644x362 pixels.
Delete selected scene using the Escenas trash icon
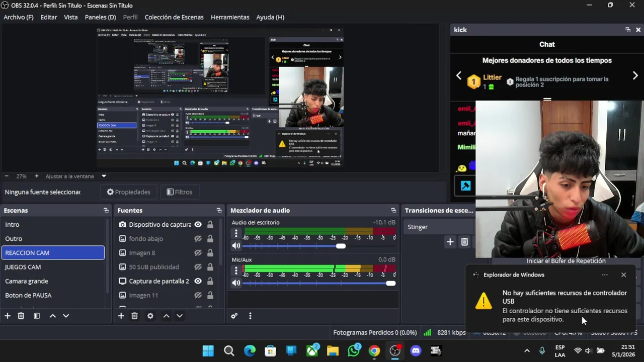coord(21,316)
